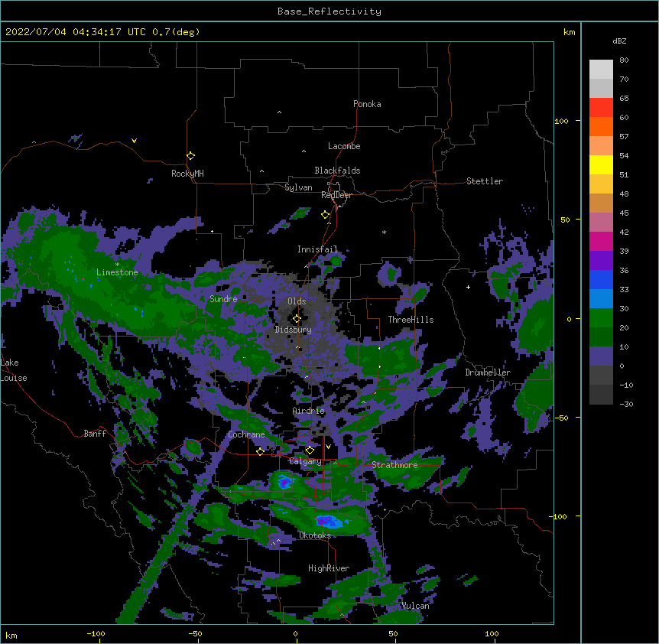Click the ThreeHills city label

click(x=411, y=320)
